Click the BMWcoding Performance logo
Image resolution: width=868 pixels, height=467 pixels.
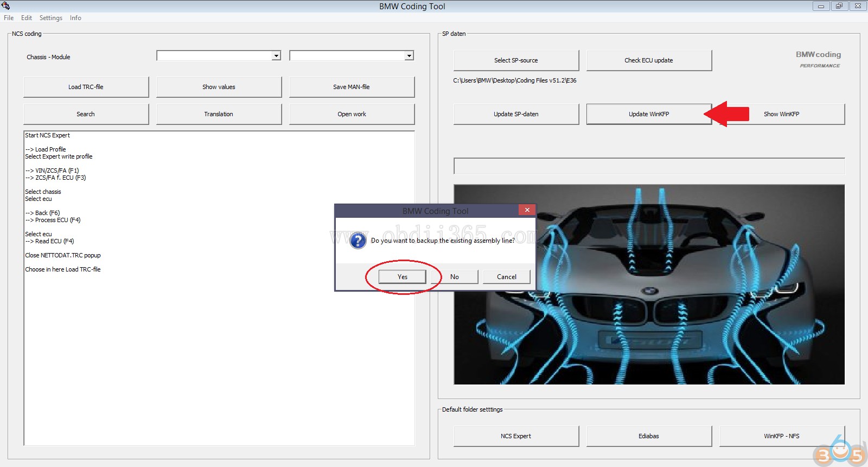[819, 59]
